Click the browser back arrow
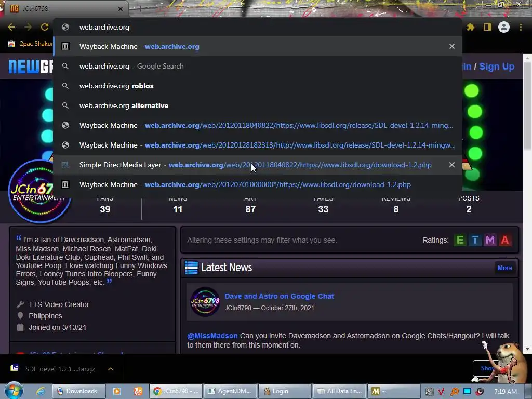Screen dimensions: 532x399 pyautogui.click(x=11, y=27)
